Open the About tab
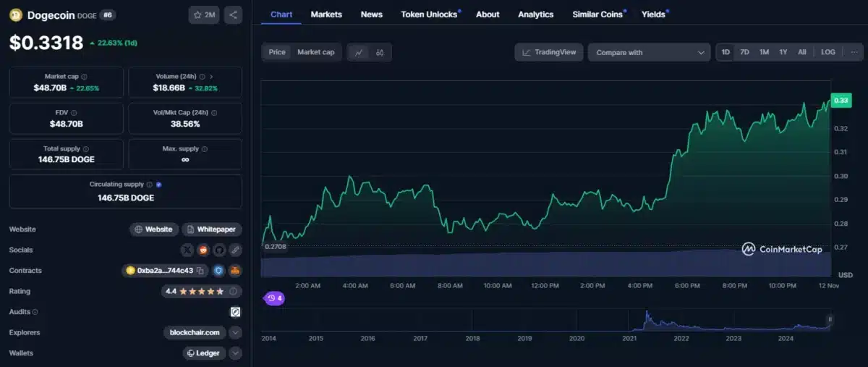 tap(488, 14)
